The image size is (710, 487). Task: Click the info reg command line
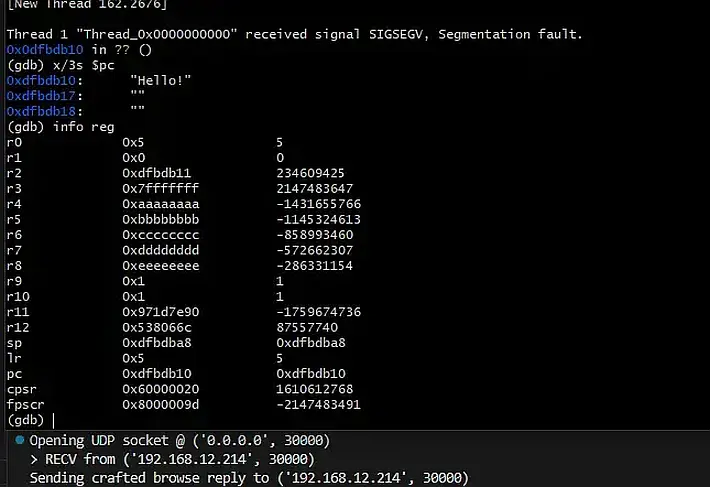(x=61, y=127)
